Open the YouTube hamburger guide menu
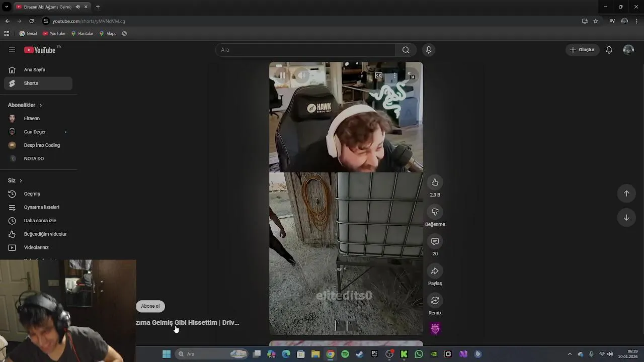This screenshot has height=362, width=644. (12, 50)
